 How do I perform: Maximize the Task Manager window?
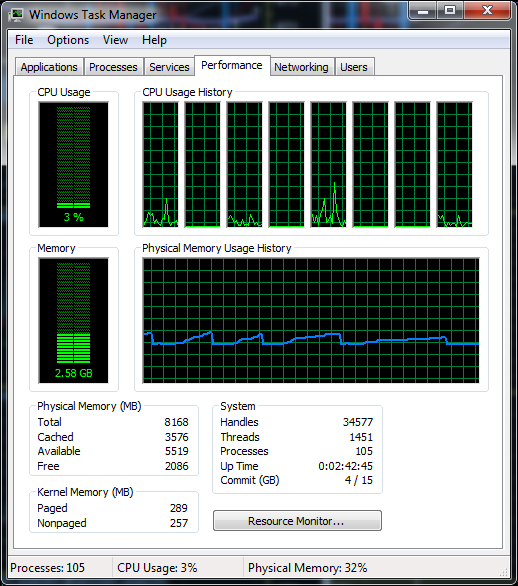[x=450, y=10]
